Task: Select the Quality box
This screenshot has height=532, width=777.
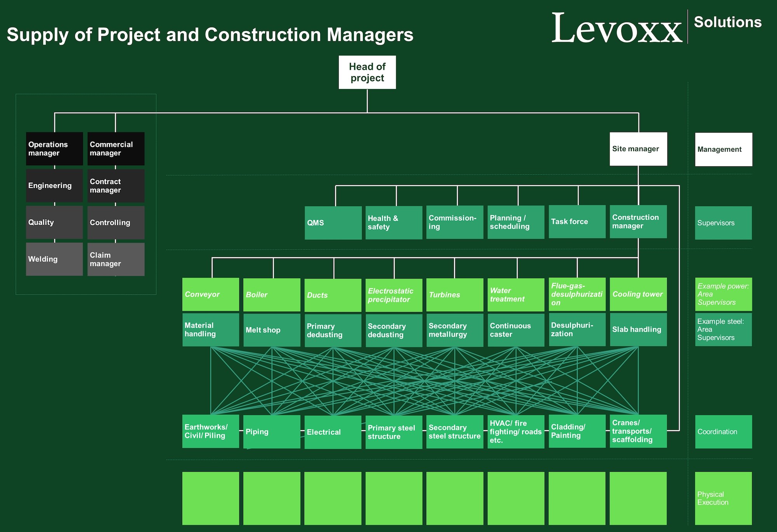Action: 54,222
